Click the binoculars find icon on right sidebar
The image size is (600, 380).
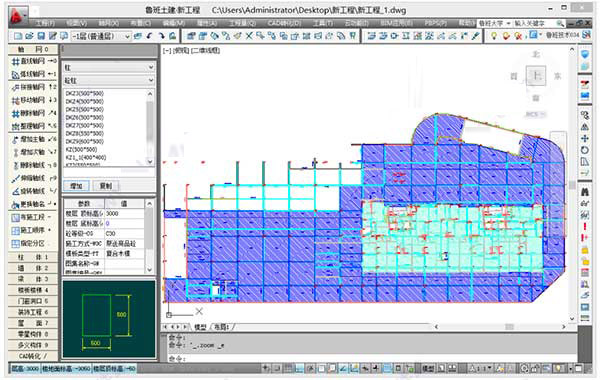(585, 192)
